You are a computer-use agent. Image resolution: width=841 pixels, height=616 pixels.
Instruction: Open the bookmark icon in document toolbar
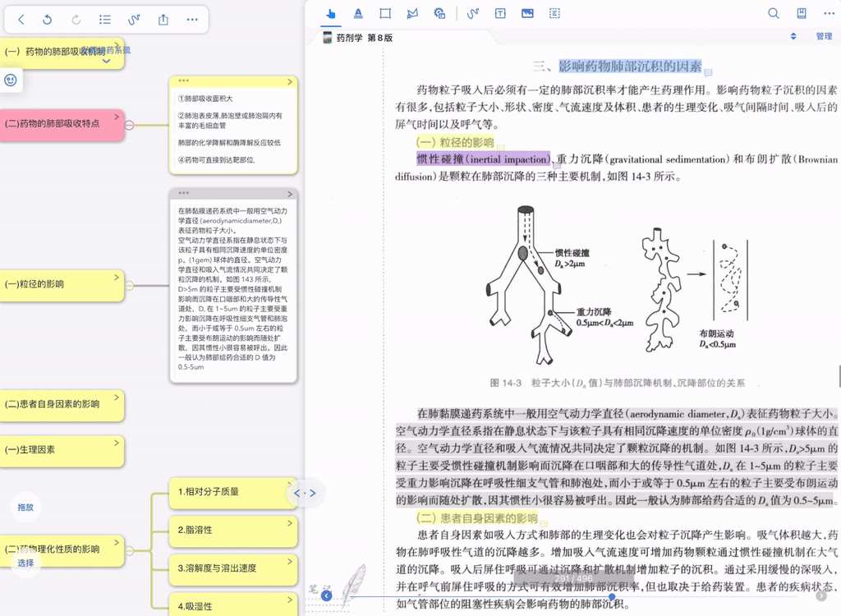[802, 13]
